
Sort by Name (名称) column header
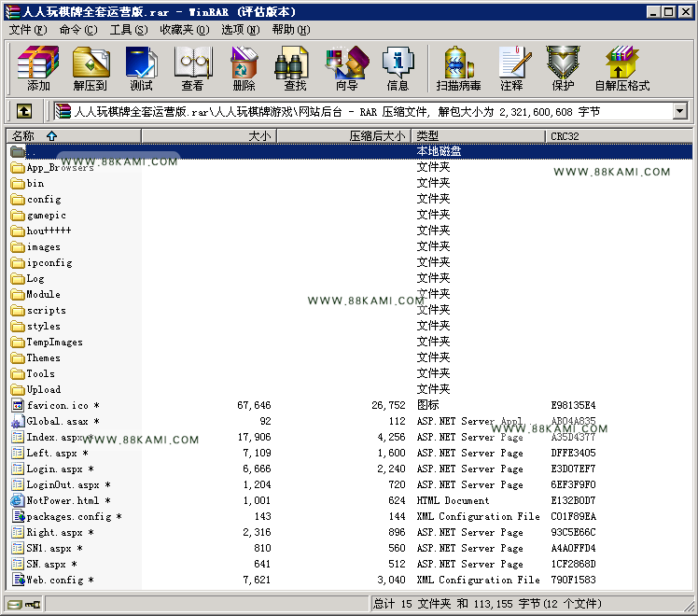click(74, 135)
